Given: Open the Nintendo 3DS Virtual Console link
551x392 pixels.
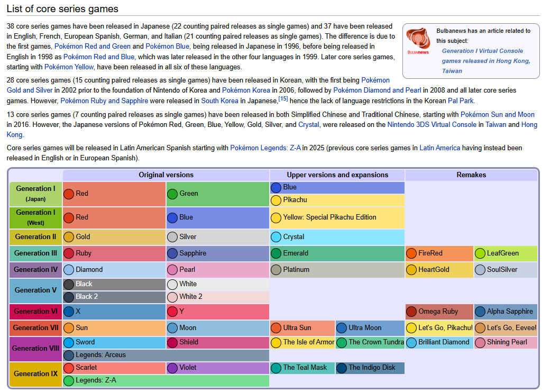Looking at the screenshot, I should click(x=432, y=125).
